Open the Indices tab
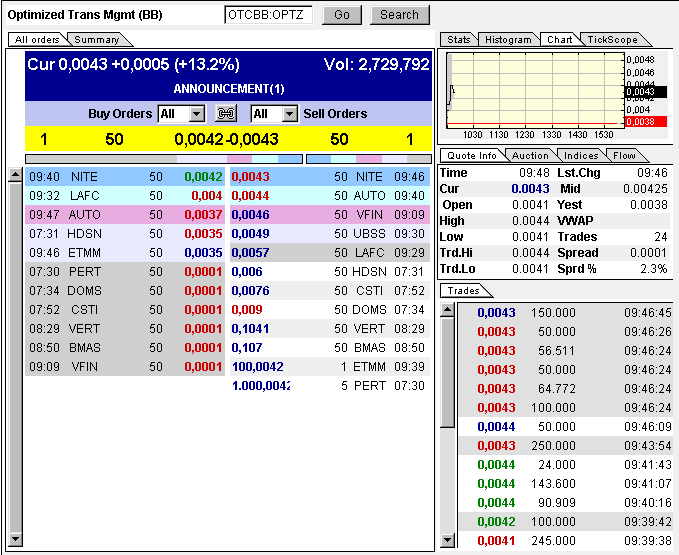This screenshot has width=679, height=555. pyautogui.click(x=581, y=156)
